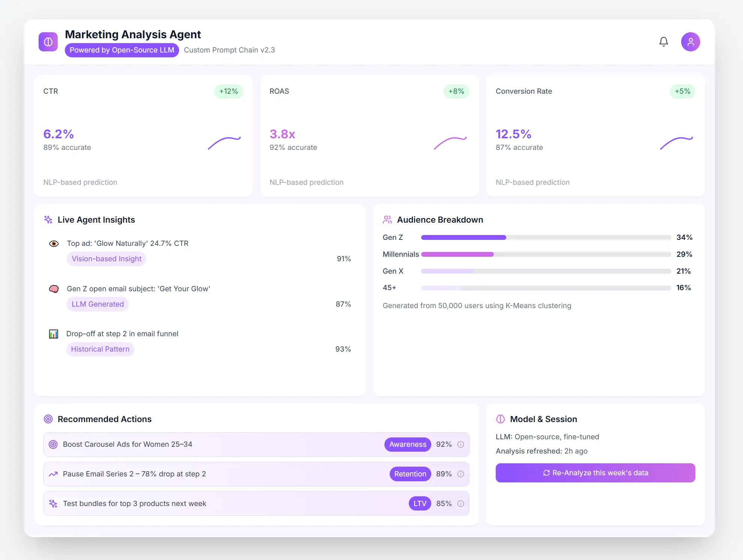The width and height of the screenshot is (743, 560).
Task: Click the chart icon beside the drop-off insight
Action: click(x=54, y=334)
